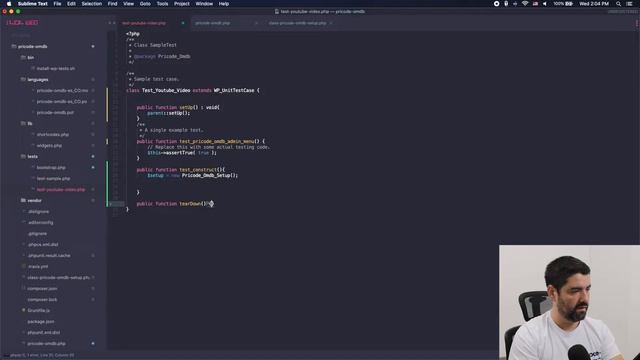Open .phpcs.xml.dist in sidebar
This screenshot has width=640, height=360.
pyautogui.click(x=43, y=244)
